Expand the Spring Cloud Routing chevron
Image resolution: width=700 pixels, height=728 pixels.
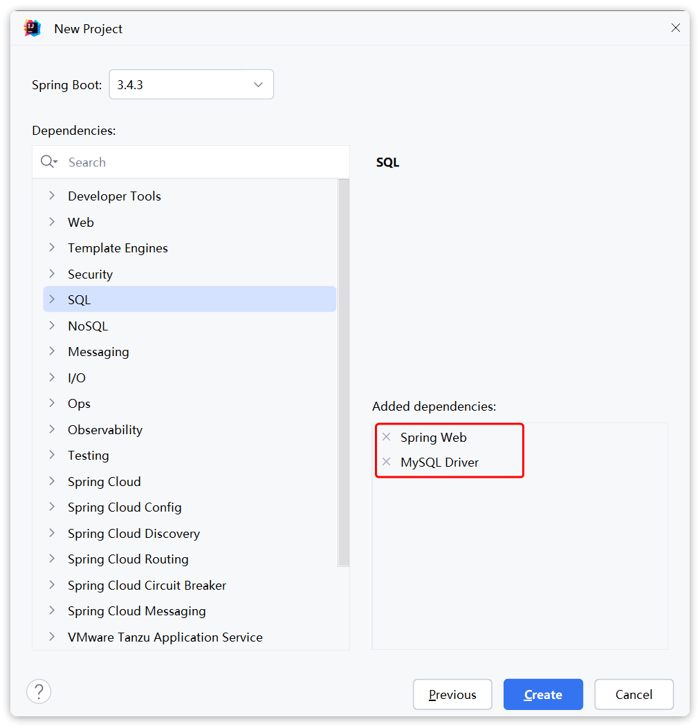[x=52, y=559]
